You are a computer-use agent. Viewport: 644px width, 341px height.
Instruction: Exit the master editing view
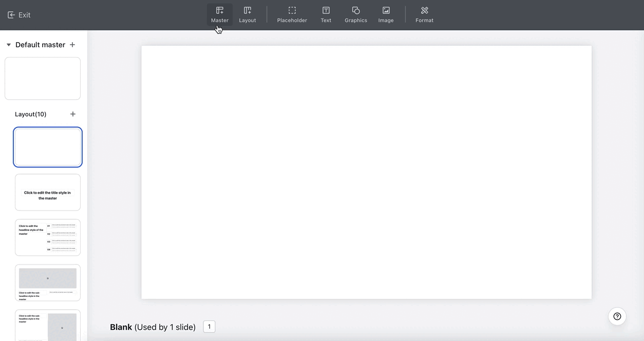pyautogui.click(x=19, y=15)
